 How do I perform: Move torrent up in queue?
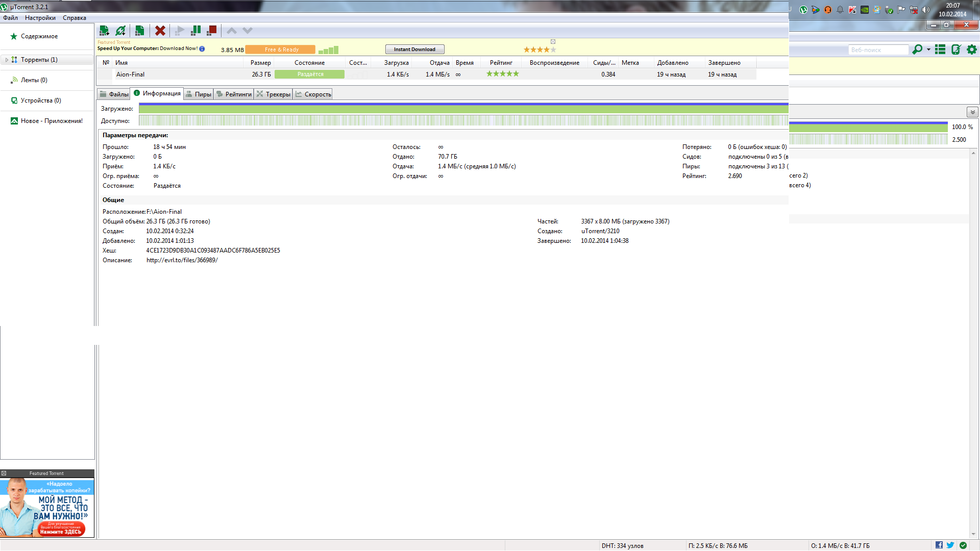pos(232,31)
